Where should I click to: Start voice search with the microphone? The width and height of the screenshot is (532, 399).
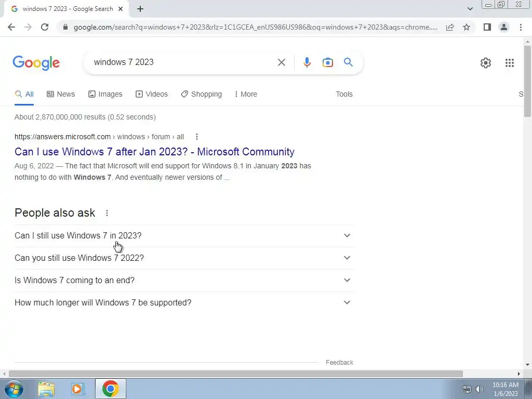click(x=307, y=62)
